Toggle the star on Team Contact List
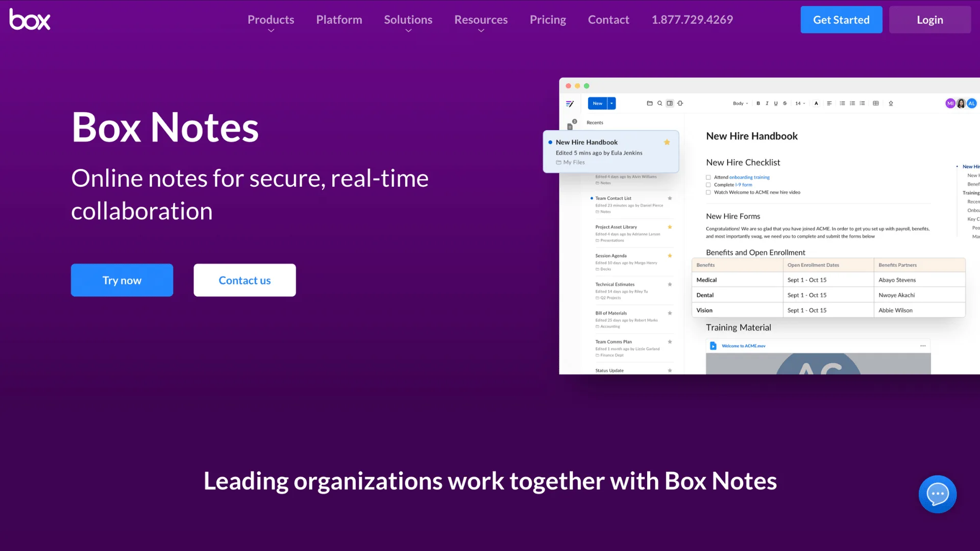Screen dimensions: 980x551 tap(670, 198)
